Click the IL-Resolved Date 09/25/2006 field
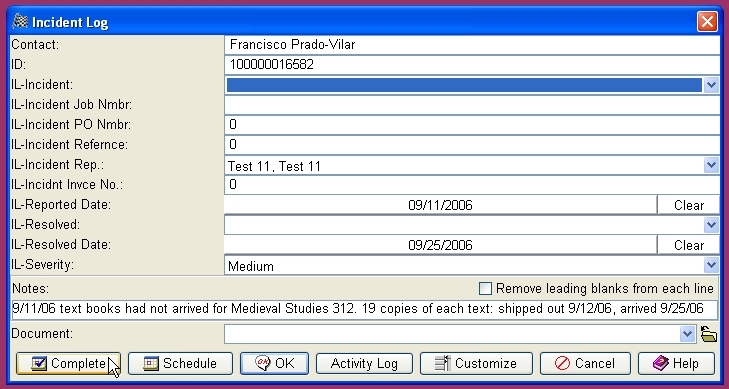Viewport: 729px width, 389px height. [440, 245]
